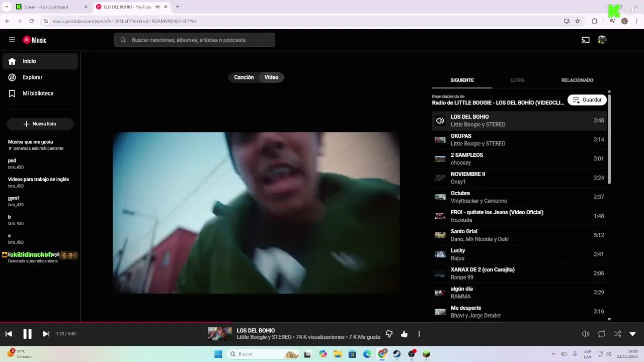The height and width of the screenshot is (362, 644).
Task: Create a Nueva lista playlist
Action: click(40, 124)
